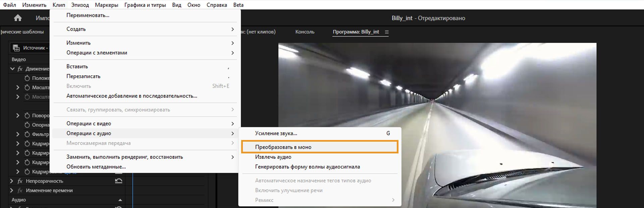Open the Маркеры menu
The width and height of the screenshot is (644, 208).
tap(107, 5)
